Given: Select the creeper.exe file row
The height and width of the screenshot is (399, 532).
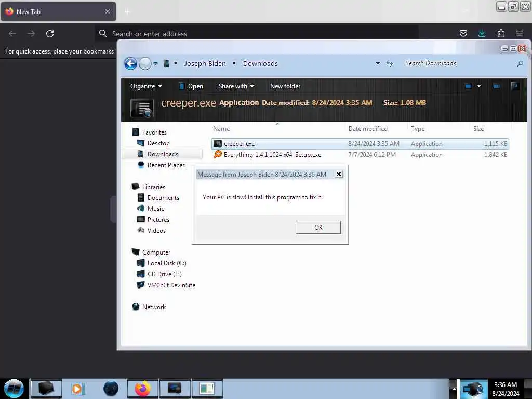Looking at the screenshot, I should (360, 144).
